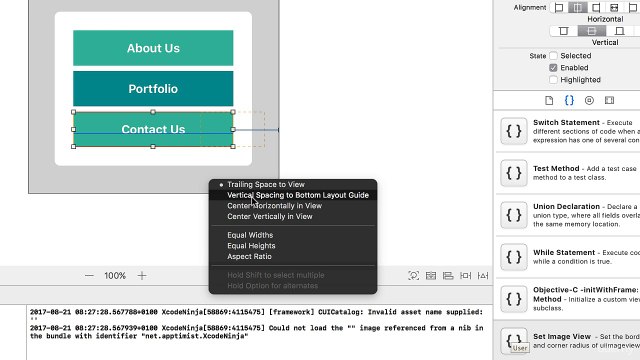Select fill horizontal alignment icon
Image resolution: width=640 pixels, height=360 pixels.
[x=614, y=8]
